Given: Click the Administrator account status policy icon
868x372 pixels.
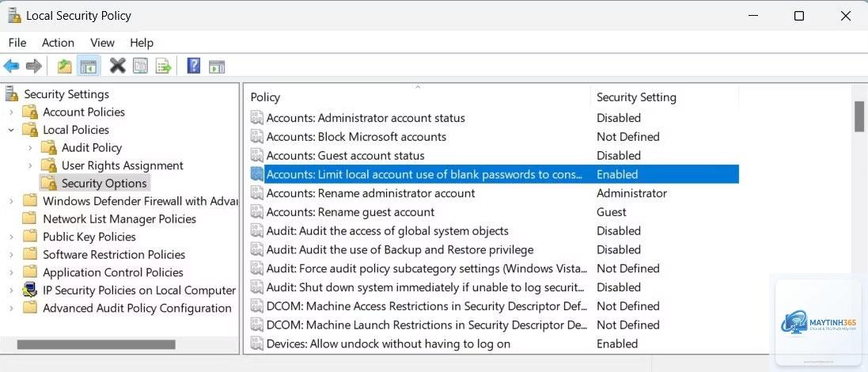Looking at the screenshot, I should (256, 118).
